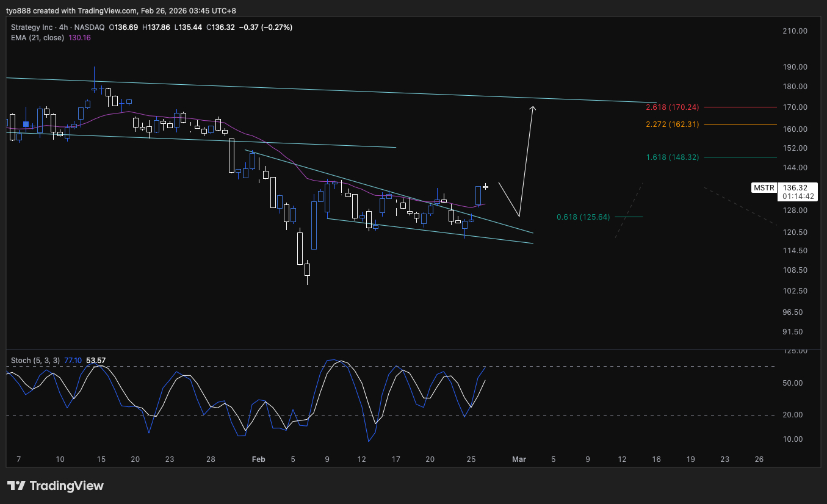The image size is (827, 504).
Task: Select the 2.272 (162.31) Fibonacci label
Action: click(x=672, y=124)
